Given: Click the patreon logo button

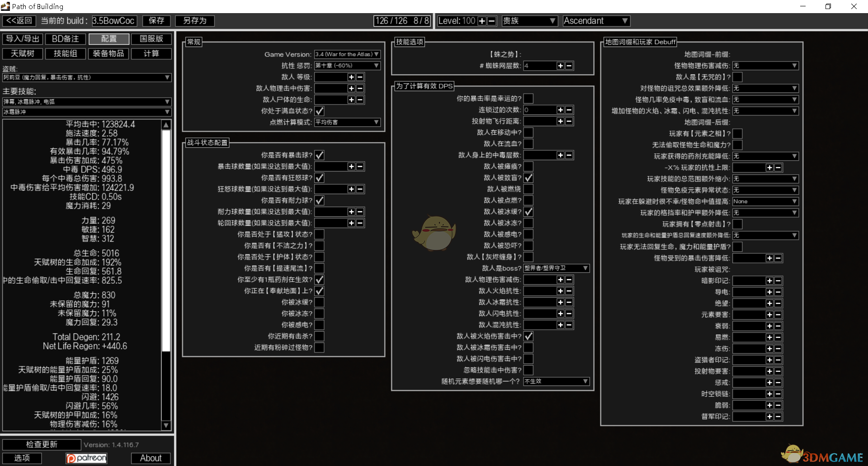Looking at the screenshot, I should click(86, 458).
